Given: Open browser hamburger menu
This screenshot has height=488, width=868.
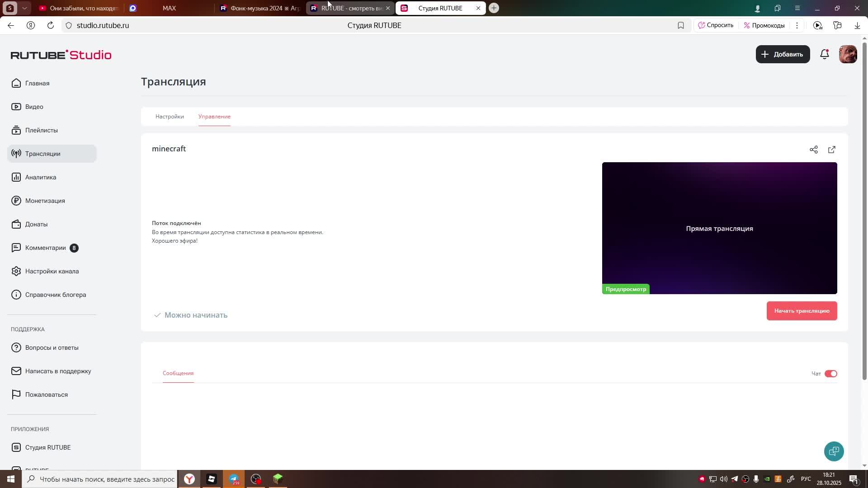Looking at the screenshot, I should point(797,8).
